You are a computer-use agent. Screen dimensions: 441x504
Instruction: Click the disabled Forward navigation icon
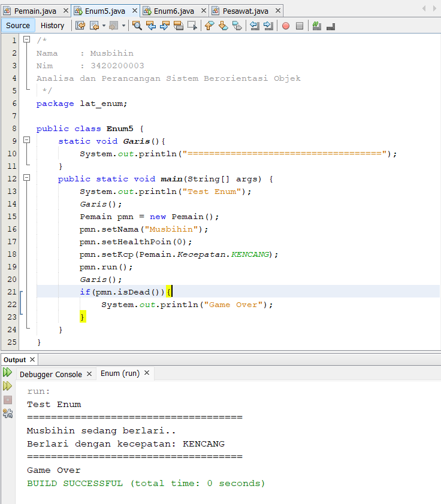[114, 25]
